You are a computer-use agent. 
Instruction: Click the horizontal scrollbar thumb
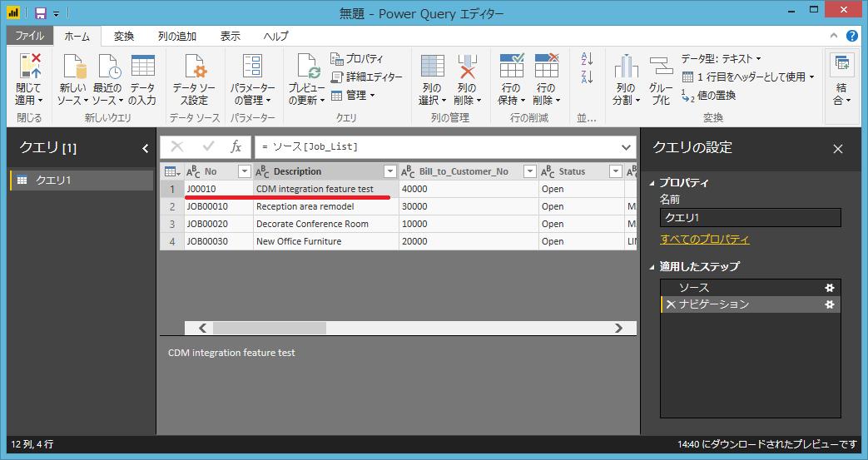270,328
